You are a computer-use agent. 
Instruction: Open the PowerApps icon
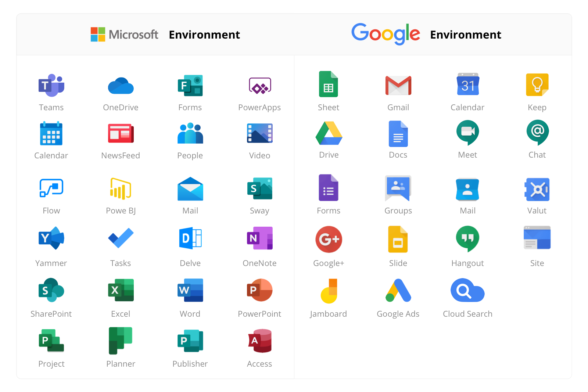260,86
